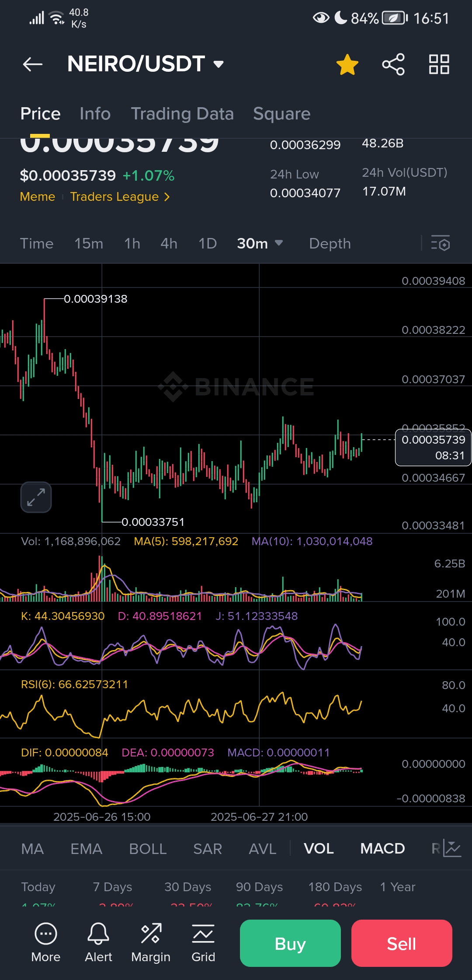Tap the Vol reading above volume bars

point(71,541)
